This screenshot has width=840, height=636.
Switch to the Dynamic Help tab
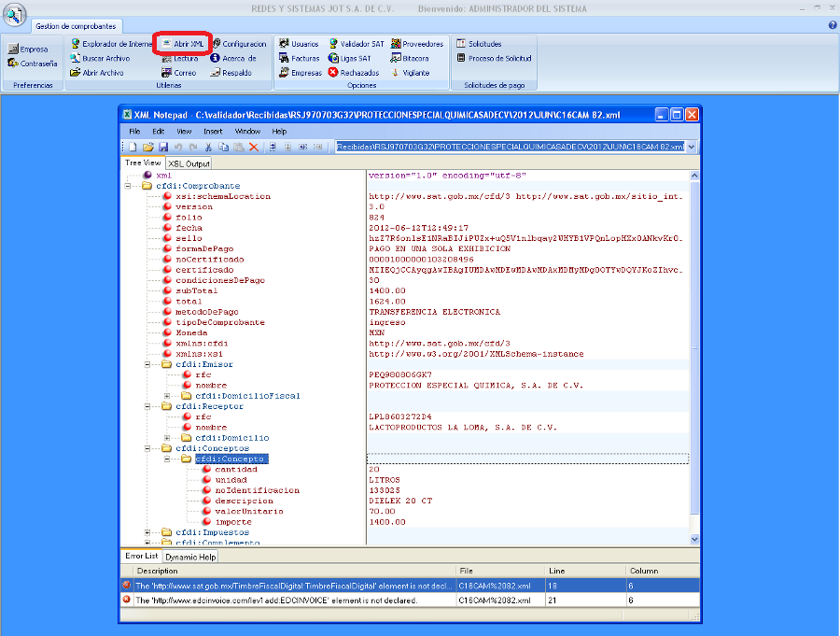point(190,557)
